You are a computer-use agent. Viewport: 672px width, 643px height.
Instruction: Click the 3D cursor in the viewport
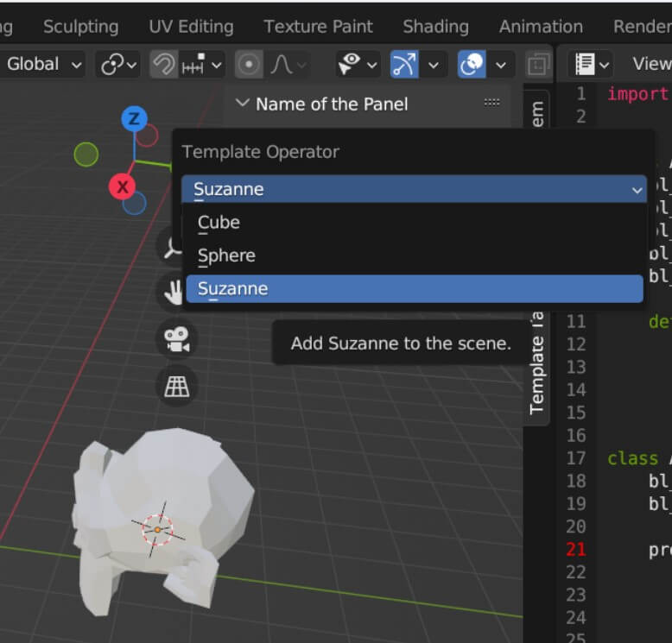tap(158, 530)
